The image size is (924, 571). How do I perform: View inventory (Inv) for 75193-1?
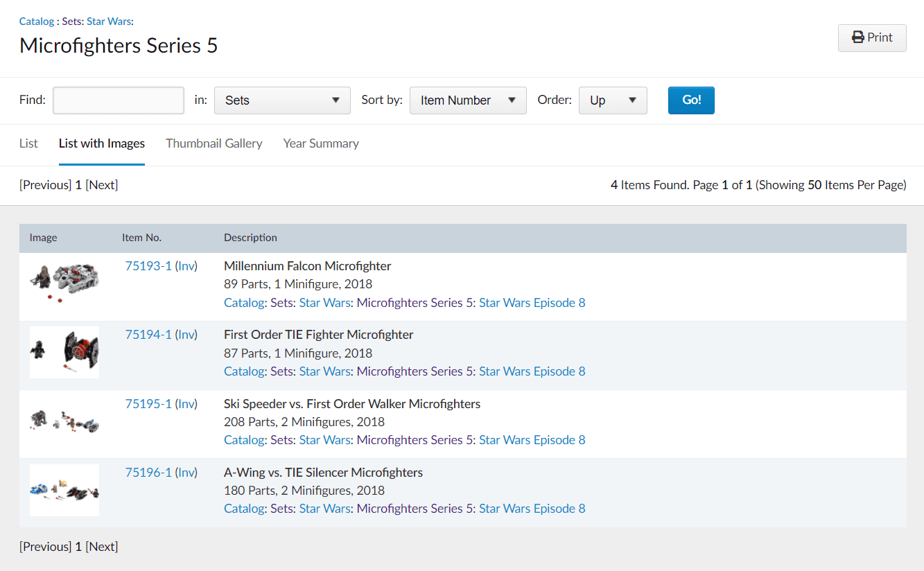[186, 266]
